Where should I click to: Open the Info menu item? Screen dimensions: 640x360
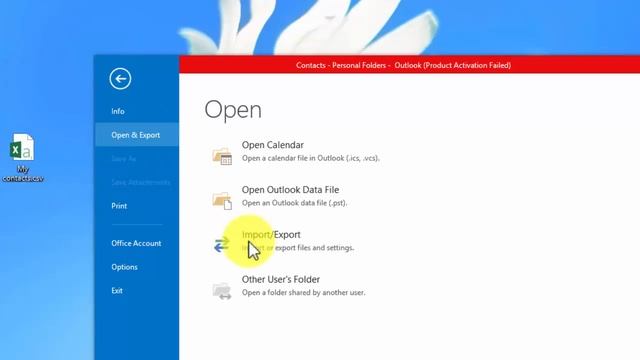coord(118,111)
